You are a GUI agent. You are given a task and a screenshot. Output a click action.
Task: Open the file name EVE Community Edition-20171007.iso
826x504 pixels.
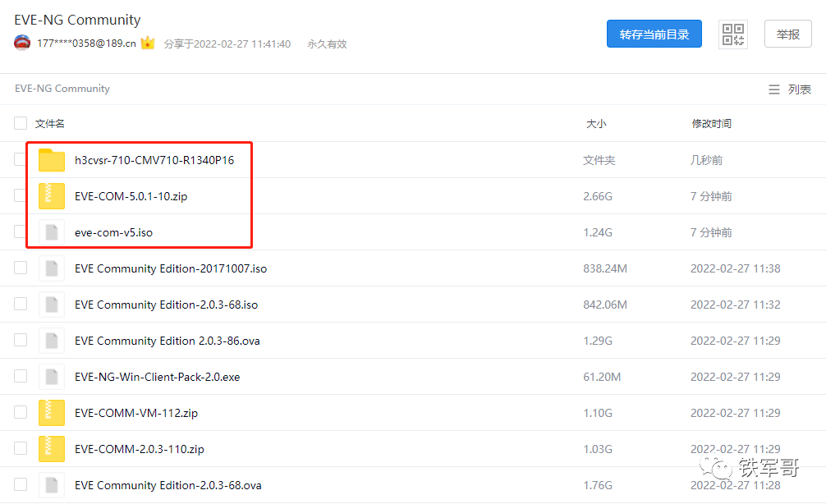coord(171,268)
